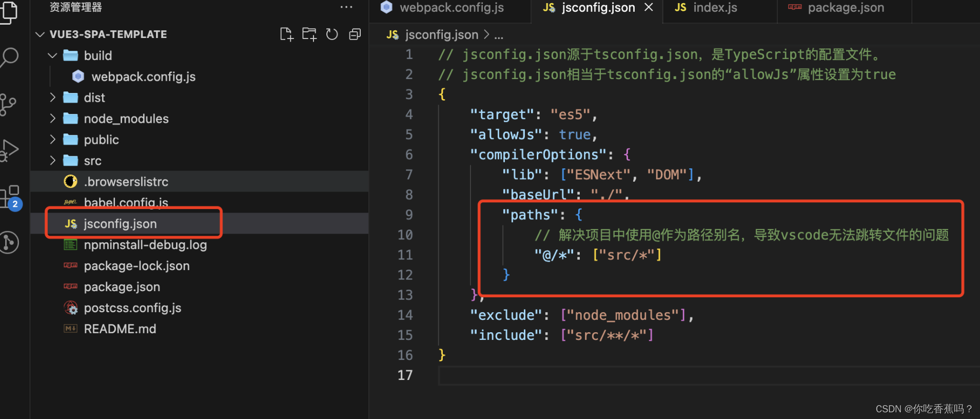Collapse all folders in Explorer
Screen dimensions: 980x419
pyautogui.click(x=355, y=34)
